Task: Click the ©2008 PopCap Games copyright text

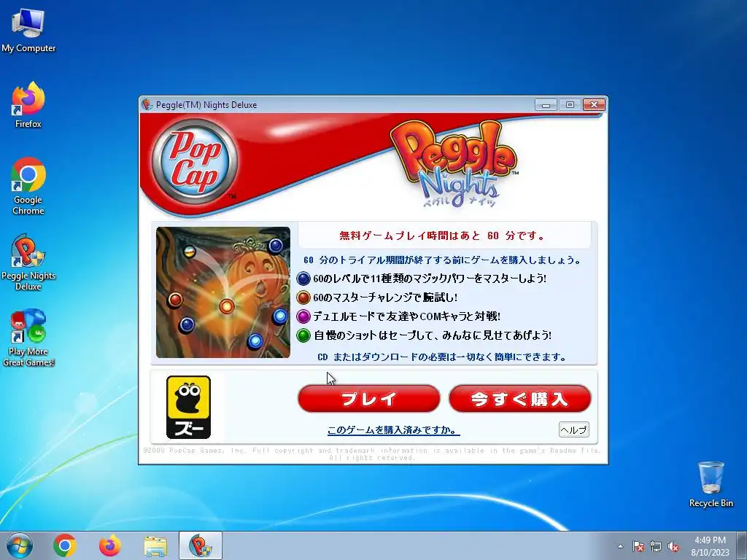Action: [372, 454]
